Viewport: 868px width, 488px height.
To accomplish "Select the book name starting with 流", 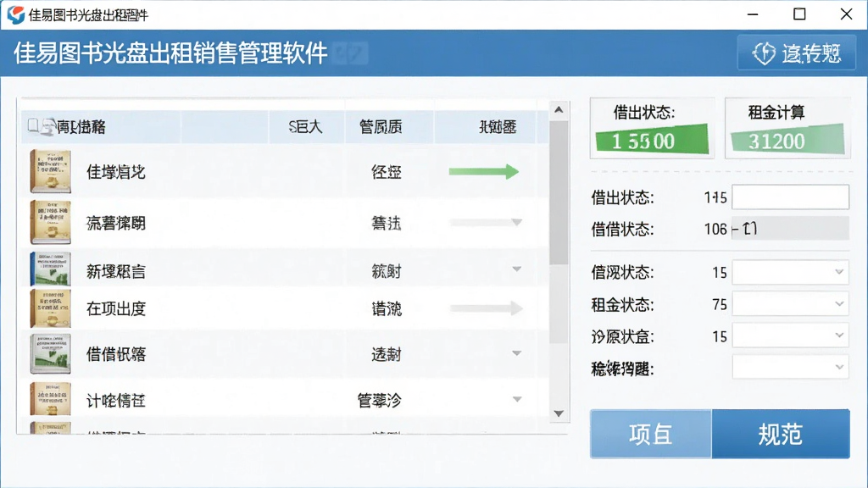I will coord(115,223).
